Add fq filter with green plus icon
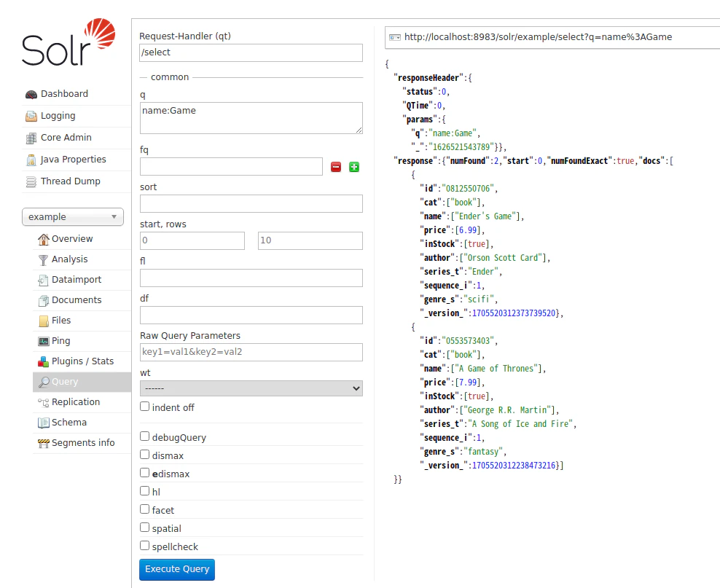The width and height of the screenshot is (720, 588). tap(354, 167)
